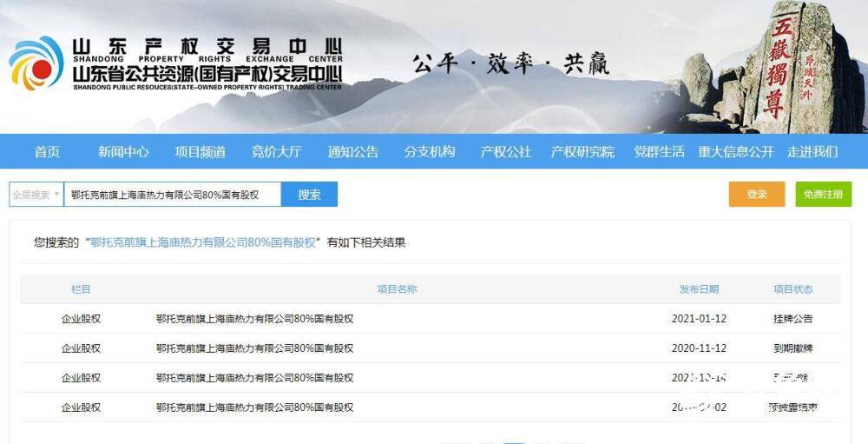
Task: Go to 重大信息公开 in the navigation
Action: 736,152
